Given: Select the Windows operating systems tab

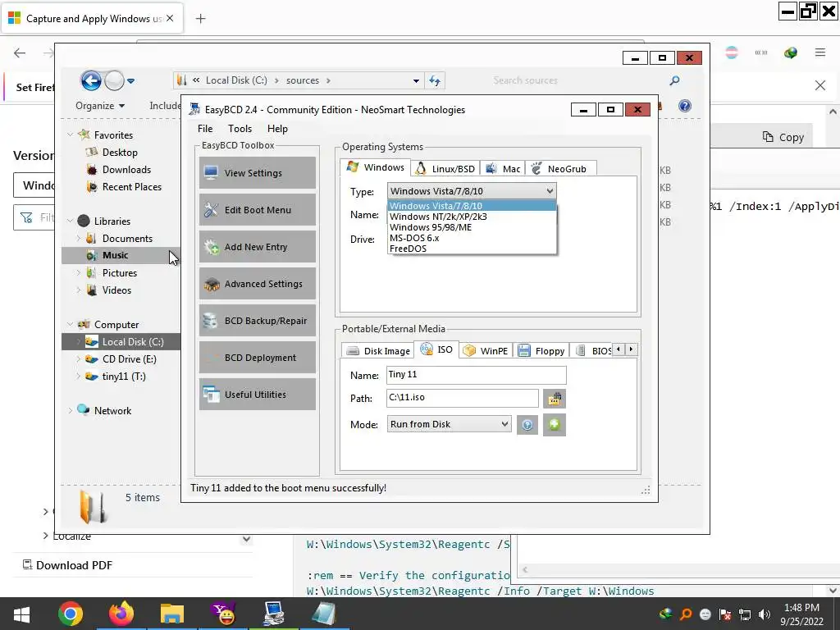Looking at the screenshot, I should point(376,167).
